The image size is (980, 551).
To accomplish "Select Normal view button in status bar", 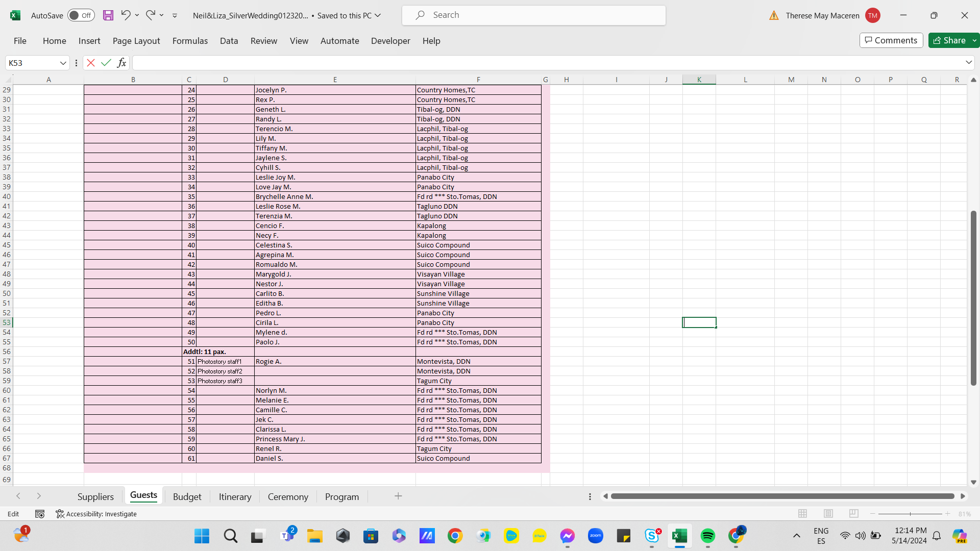I will click(803, 514).
